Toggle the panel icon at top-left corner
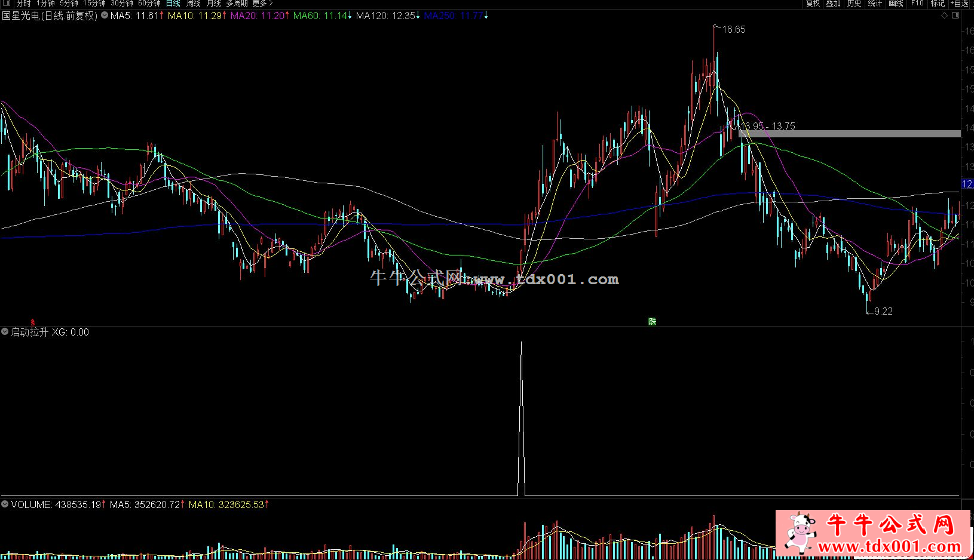The height and width of the screenshot is (560, 974). tap(6, 3)
